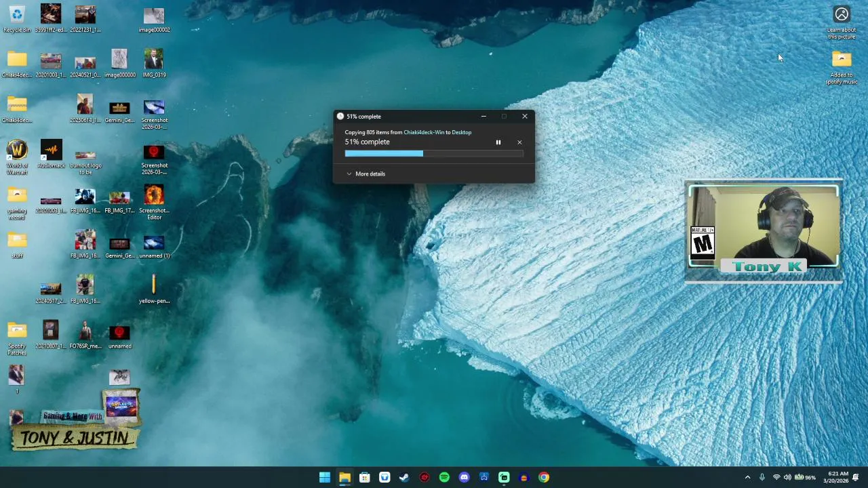Viewport: 868px width, 488px height.
Task: Launch Steam from the taskbar
Action: click(404, 477)
